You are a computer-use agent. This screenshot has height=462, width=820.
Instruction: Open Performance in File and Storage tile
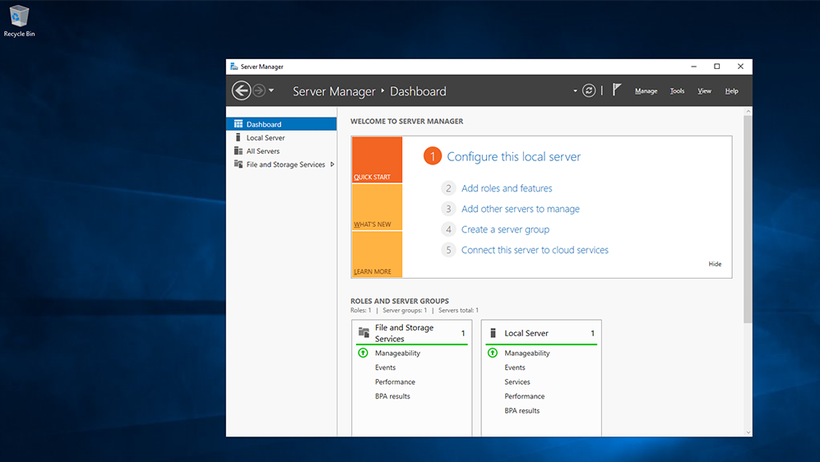click(x=395, y=382)
